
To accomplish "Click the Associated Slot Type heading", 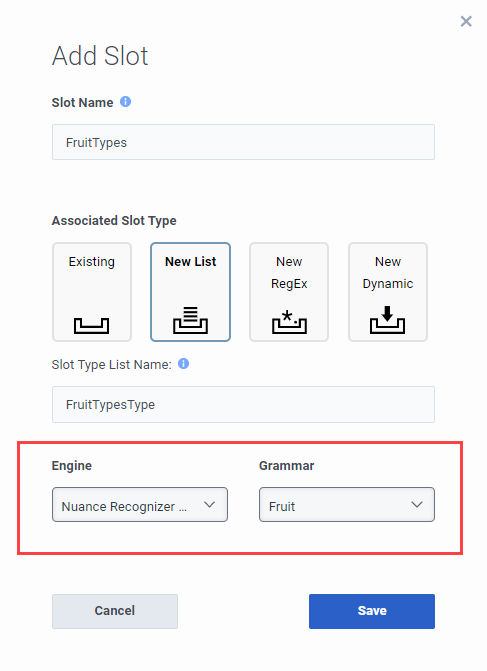I will point(114,221).
